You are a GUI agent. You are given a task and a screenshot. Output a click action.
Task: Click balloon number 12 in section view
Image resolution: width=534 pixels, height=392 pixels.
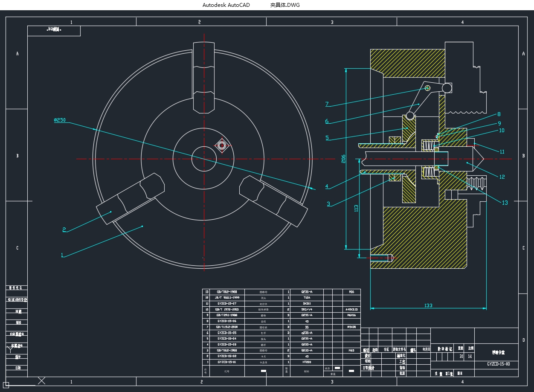pyautogui.click(x=502, y=177)
